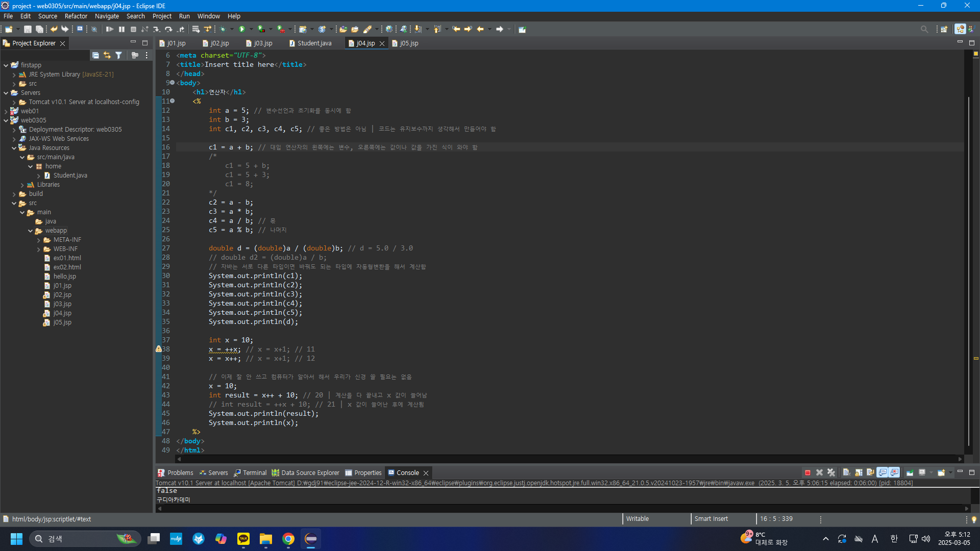Screen dimensions: 980x551
Task: Open the Refactor menu
Action: [76, 16]
